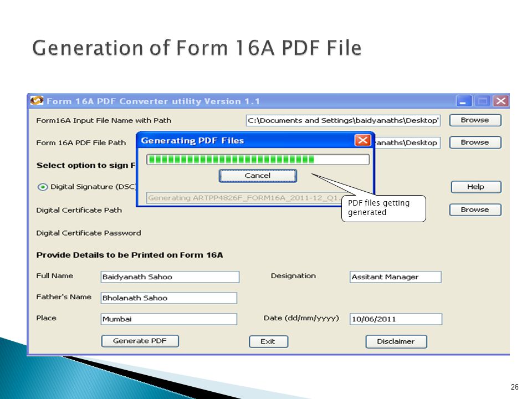The height and width of the screenshot is (399, 532).
Task: Browse for Form16A input file
Action: point(475,120)
